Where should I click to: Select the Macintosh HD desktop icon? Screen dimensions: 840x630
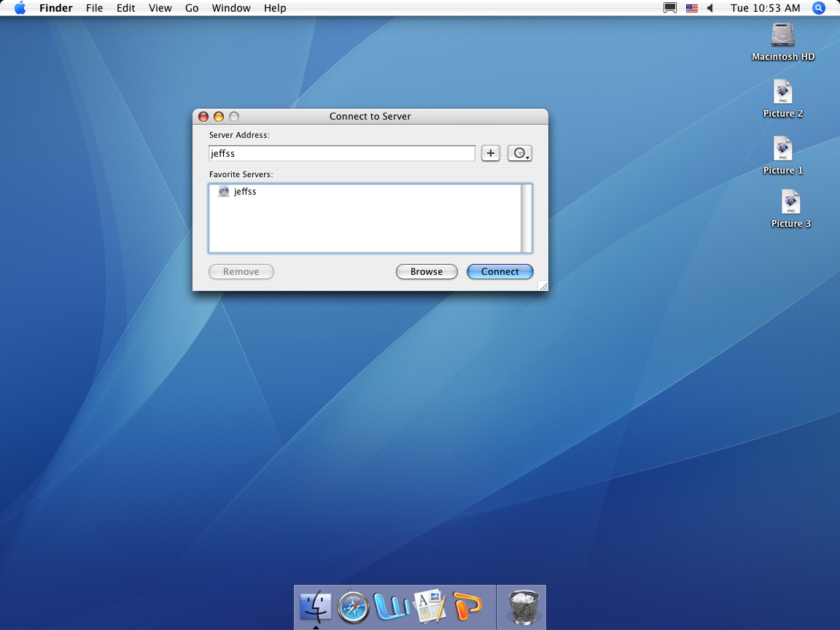point(783,35)
